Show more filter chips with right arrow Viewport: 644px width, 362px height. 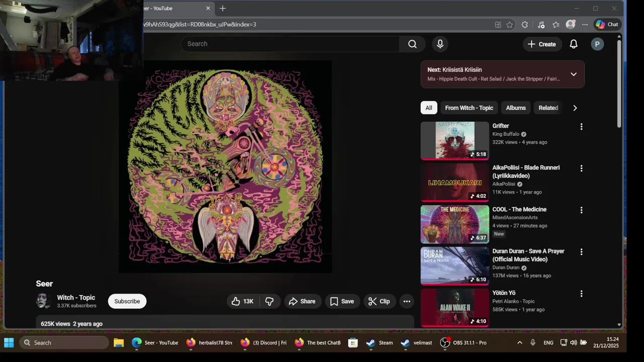tap(575, 108)
